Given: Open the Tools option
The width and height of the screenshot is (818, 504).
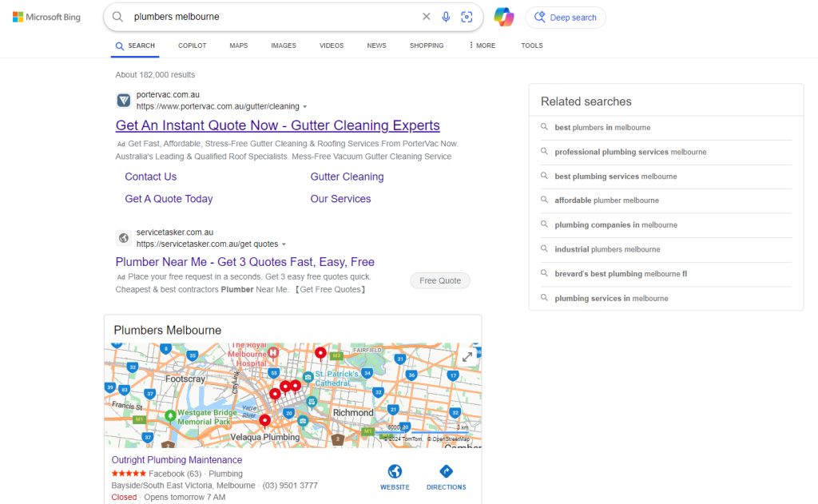Looking at the screenshot, I should 531,46.
